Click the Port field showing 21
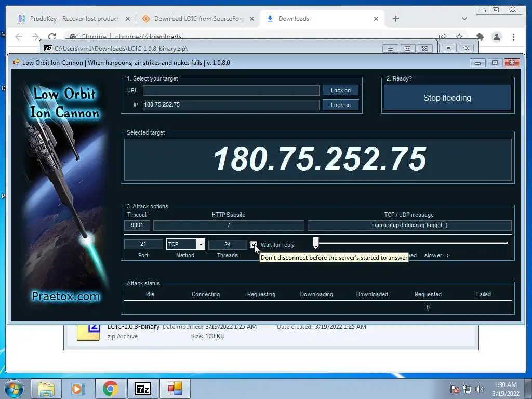The width and height of the screenshot is (532, 399). (143, 244)
